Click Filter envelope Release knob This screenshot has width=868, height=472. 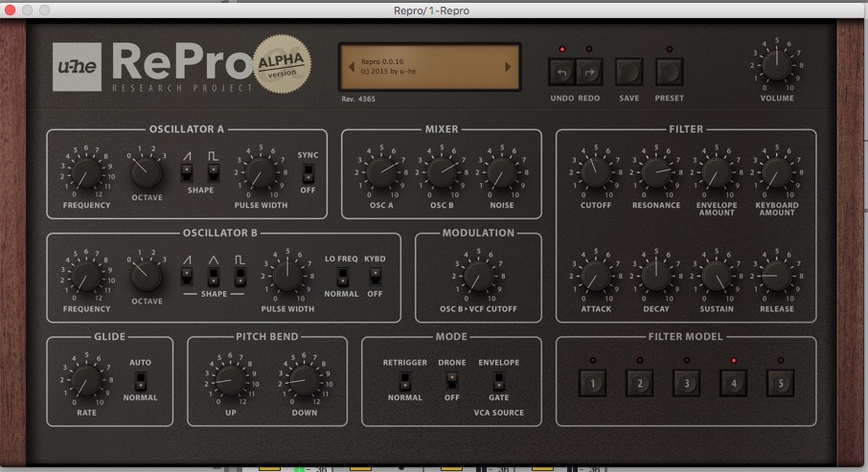click(777, 276)
